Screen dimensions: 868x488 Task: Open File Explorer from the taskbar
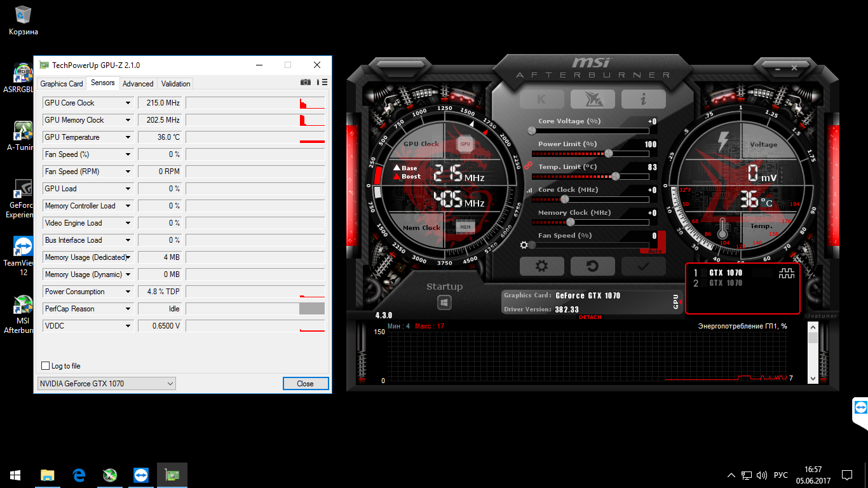tap(48, 475)
